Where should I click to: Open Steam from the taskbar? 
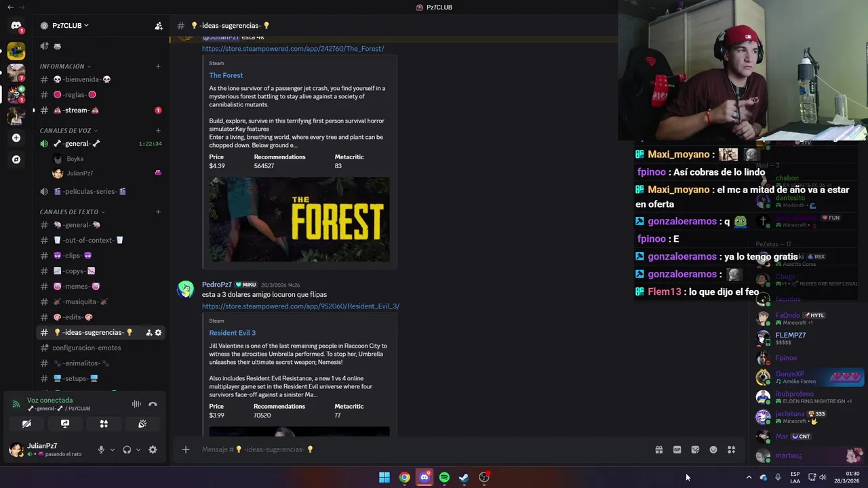point(464,477)
